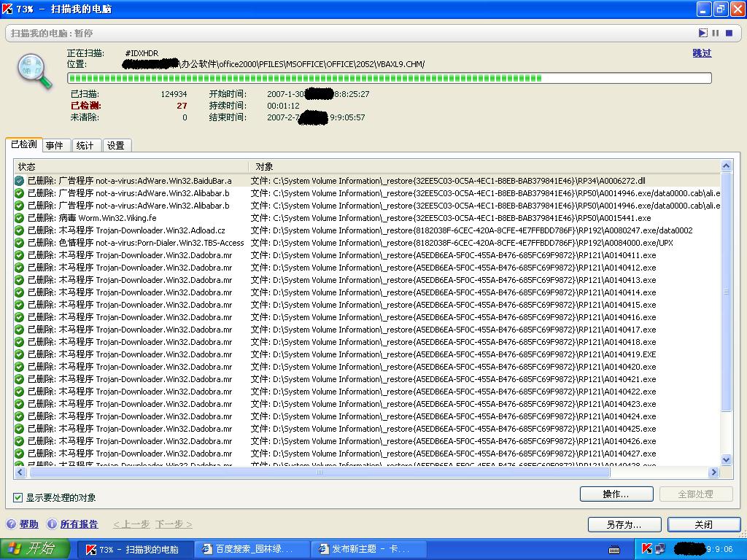Click status icon of the Worm.Win32.Viking.fe row

19,218
